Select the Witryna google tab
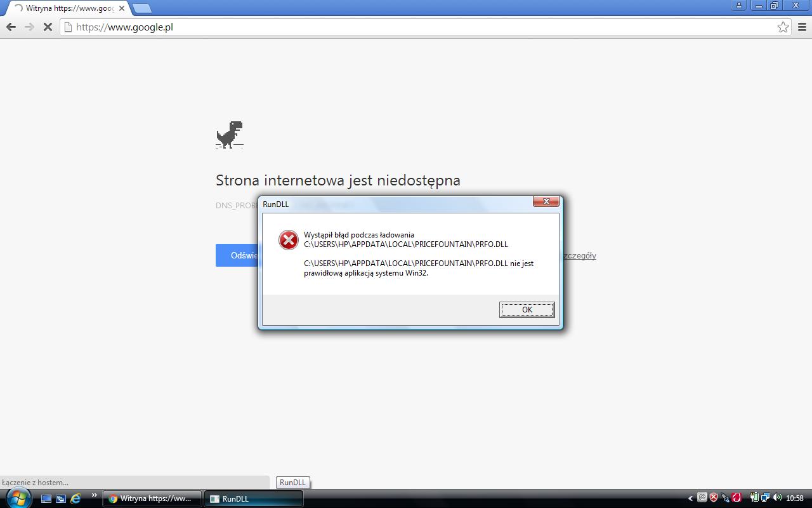Viewport: 812px width, 508px height. (x=67, y=8)
